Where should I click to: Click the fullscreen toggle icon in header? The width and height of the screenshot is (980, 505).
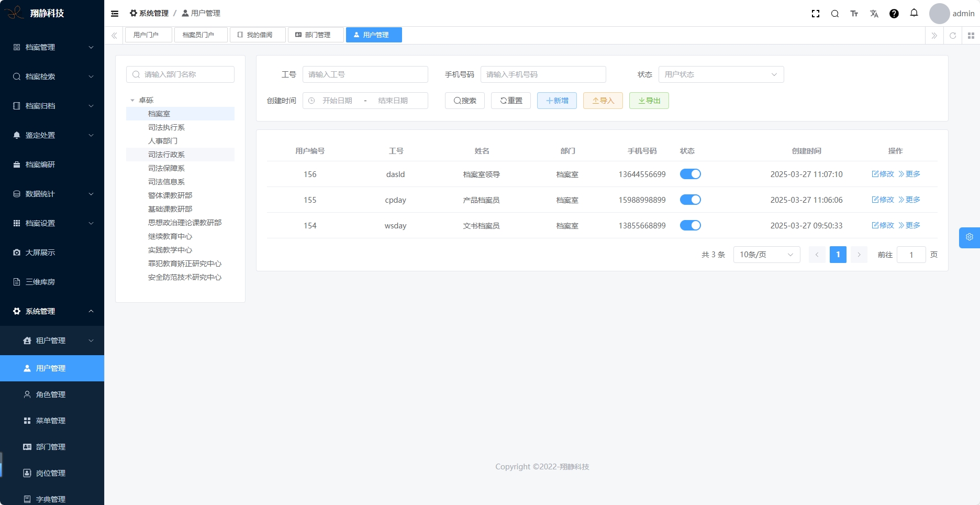pyautogui.click(x=815, y=14)
